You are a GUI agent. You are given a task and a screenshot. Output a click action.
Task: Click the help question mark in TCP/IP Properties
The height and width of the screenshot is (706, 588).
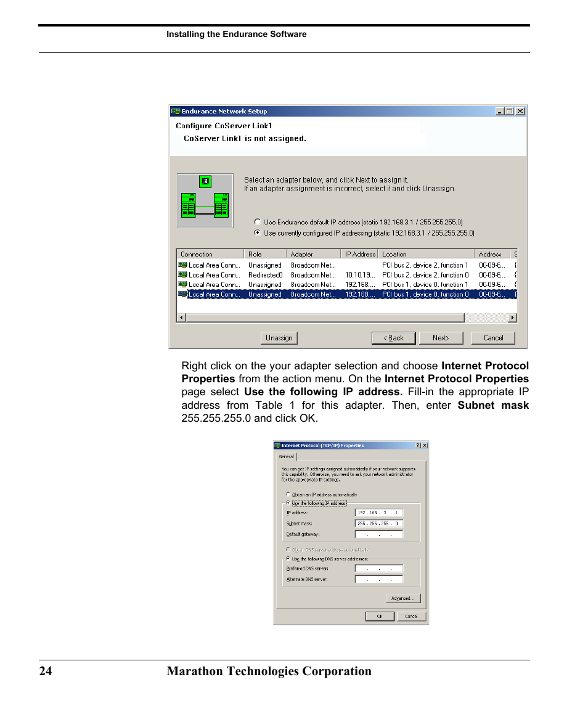pos(418,445)
